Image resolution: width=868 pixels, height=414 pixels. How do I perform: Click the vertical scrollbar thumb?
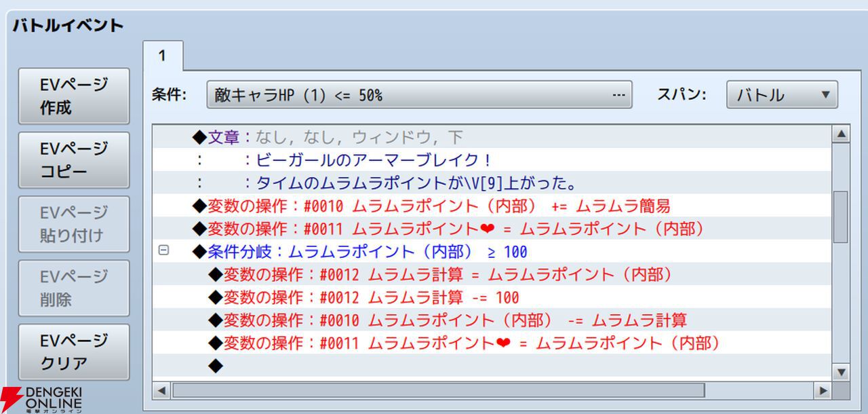click(x=841, y=217)
